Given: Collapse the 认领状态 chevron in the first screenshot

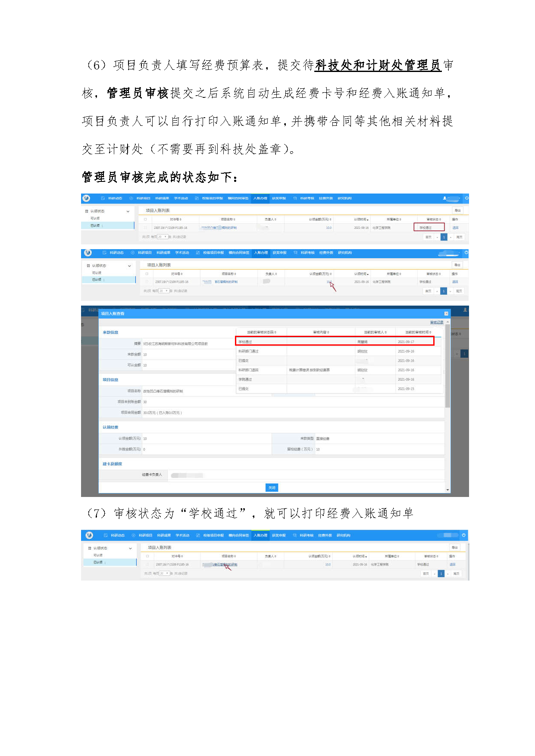Looking at the screenshot, I should 128,211.
